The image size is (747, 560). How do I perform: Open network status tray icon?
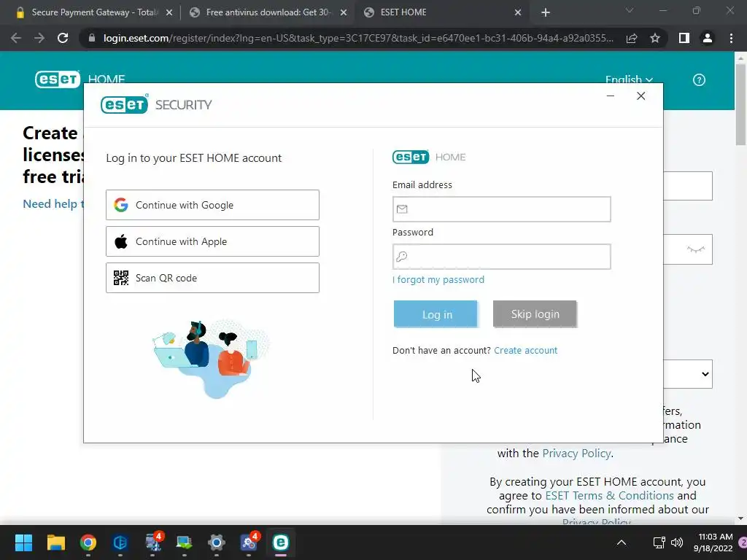(x=659, y=542)
